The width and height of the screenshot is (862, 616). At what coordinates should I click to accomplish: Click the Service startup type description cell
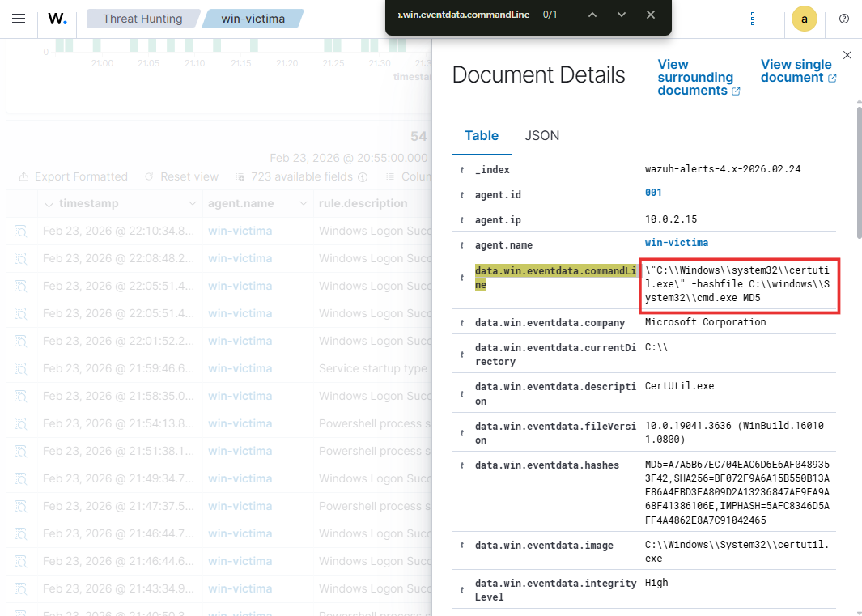point(375,368)
